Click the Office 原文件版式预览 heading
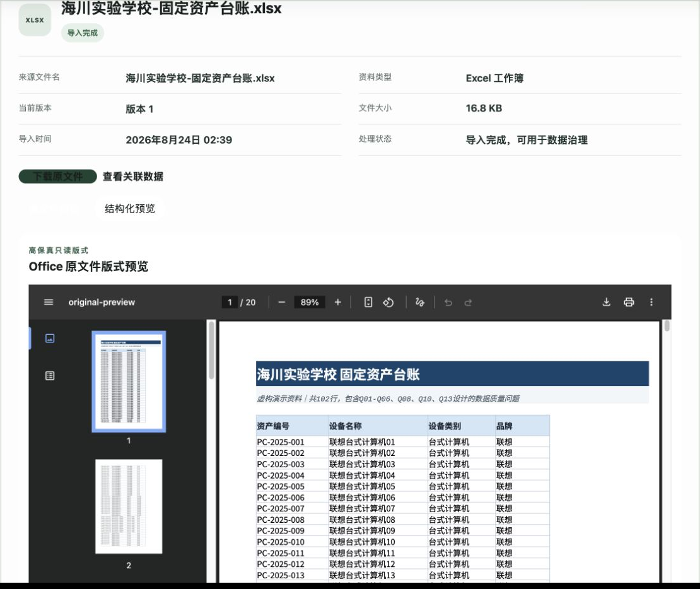Screen dimensions: 700x589 (88, 267)
